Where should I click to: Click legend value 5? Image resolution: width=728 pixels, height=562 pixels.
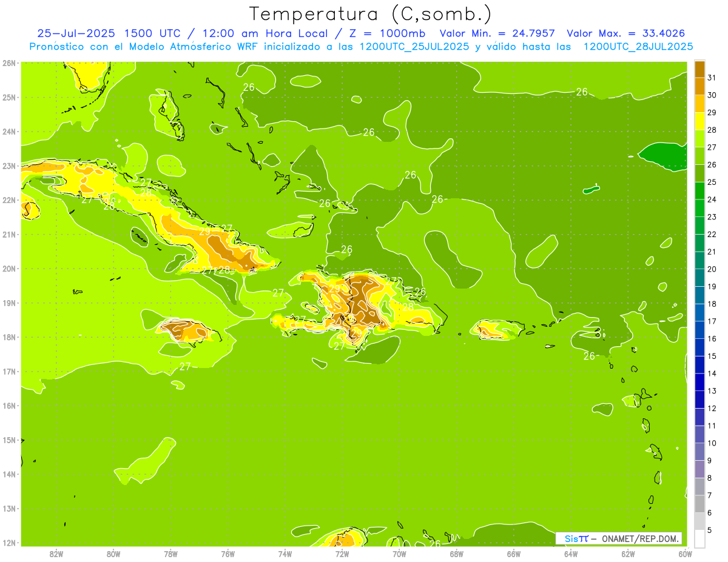[710, 530]
